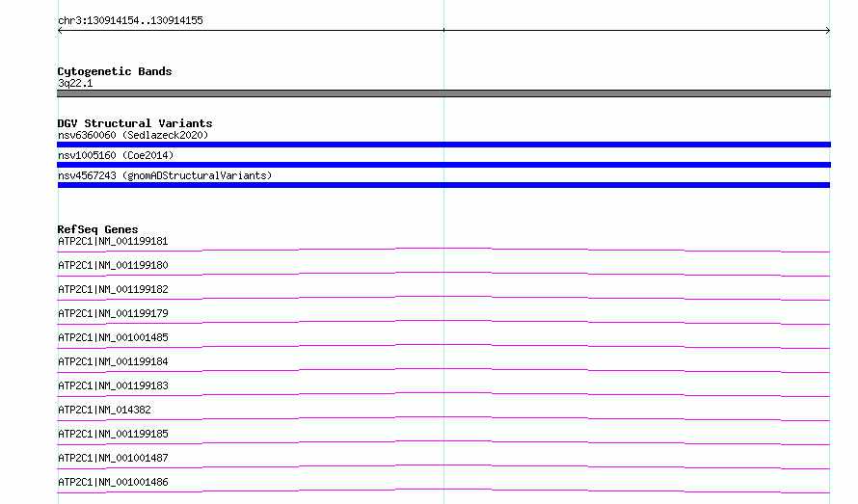Click the right arrowhead of coordinate ruler
858x504 pixels.
[x=827, y=30]
